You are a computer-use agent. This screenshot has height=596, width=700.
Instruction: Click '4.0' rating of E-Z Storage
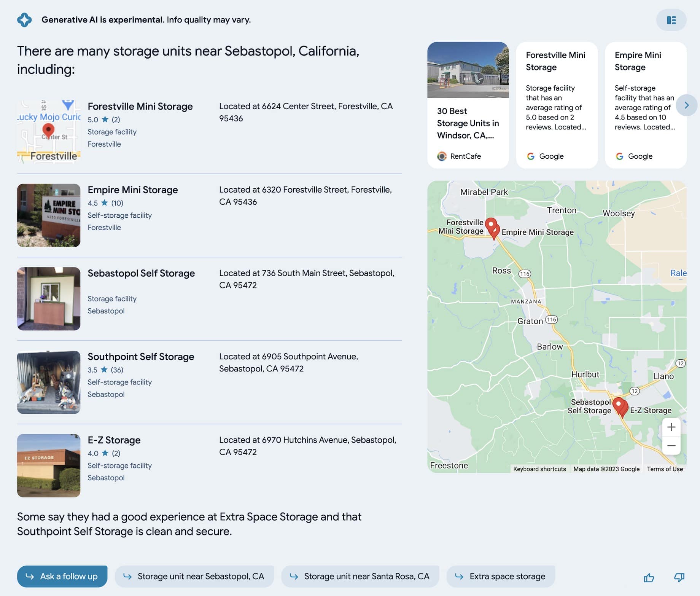(93, 453)
